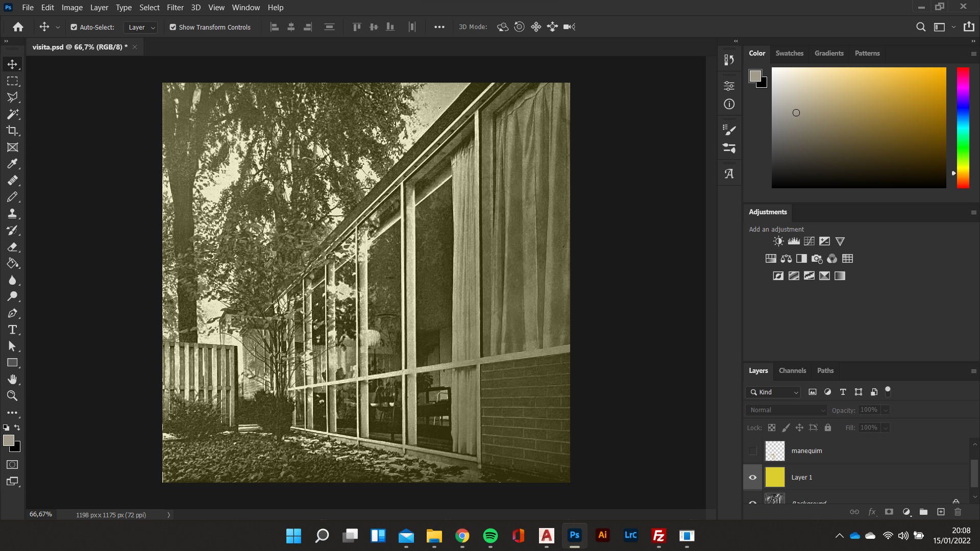Viewport: 980px width, 551px height.
Task: Open the Character panel icon
Action: [x=729, y=174]
